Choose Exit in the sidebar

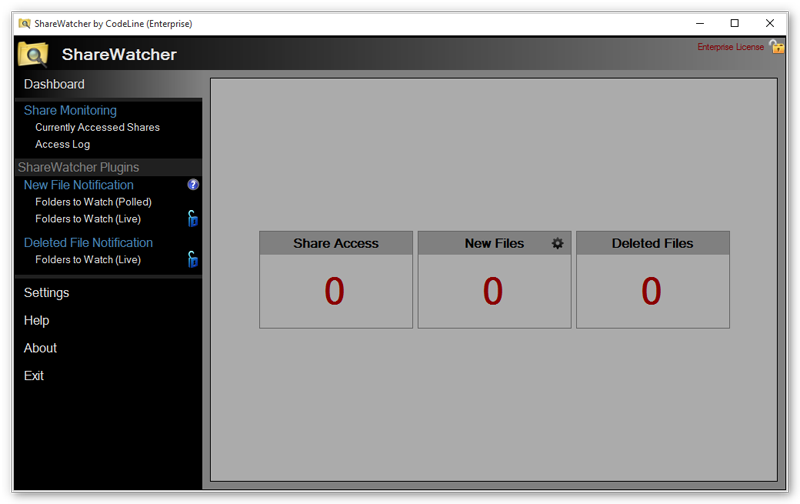coord(34,375)
